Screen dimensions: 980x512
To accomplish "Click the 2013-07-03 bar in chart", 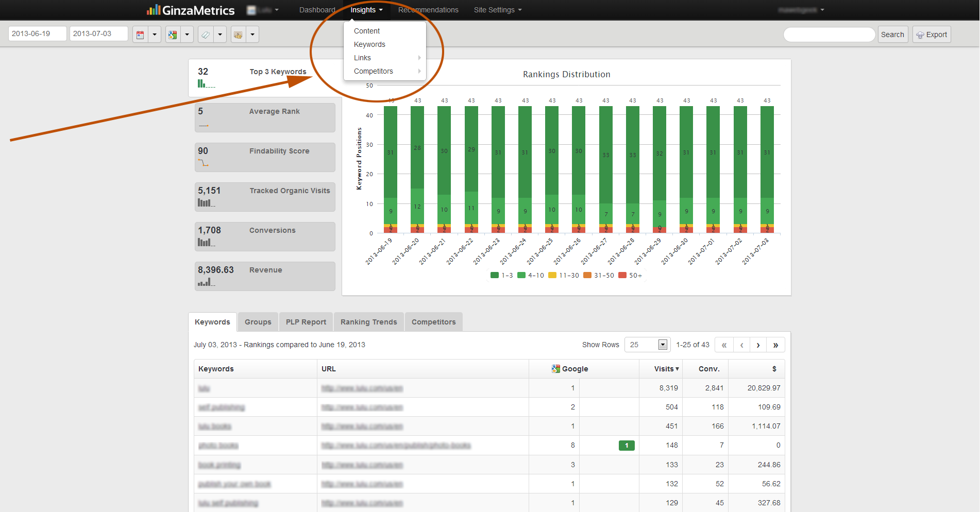I will (x=767, y=169).
